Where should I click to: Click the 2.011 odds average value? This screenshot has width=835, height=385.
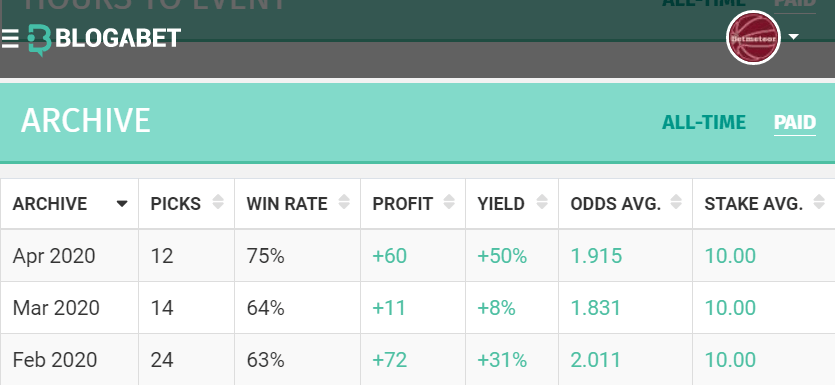pos(595,360)
